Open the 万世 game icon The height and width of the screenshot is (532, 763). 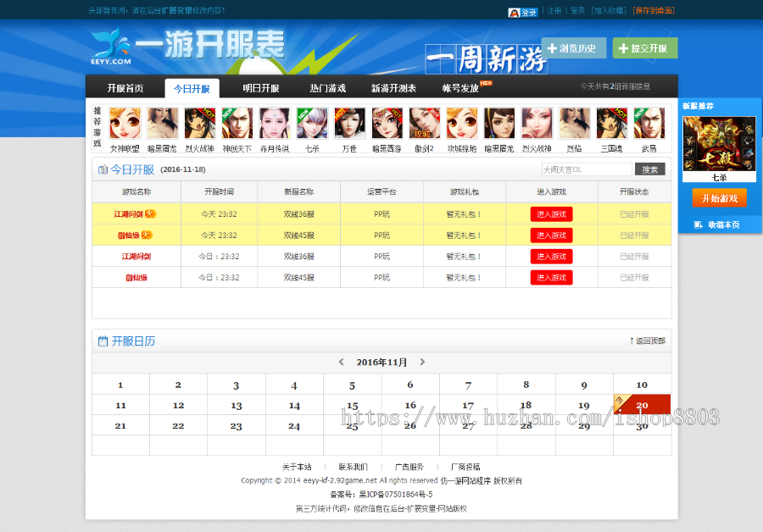pos(349,124)
